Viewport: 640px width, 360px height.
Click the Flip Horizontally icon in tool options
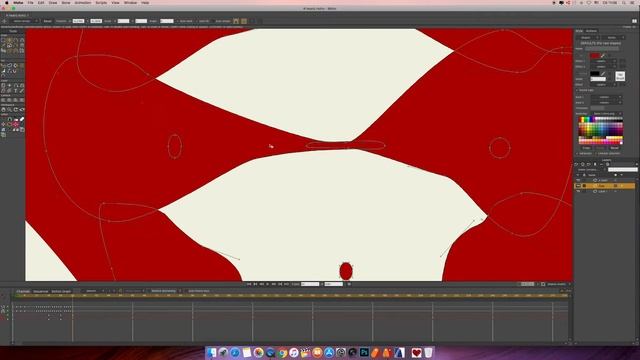(x=236, y=21)
